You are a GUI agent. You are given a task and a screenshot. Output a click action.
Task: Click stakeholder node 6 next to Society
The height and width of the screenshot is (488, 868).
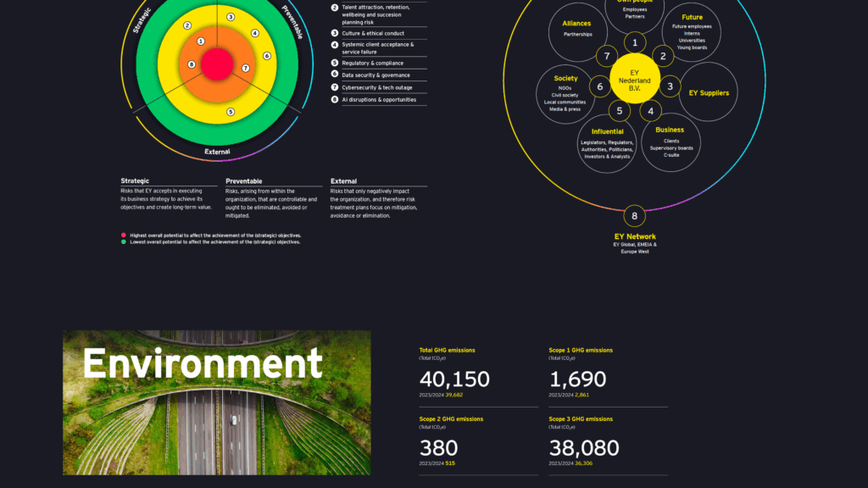click(x=599, y=86)
